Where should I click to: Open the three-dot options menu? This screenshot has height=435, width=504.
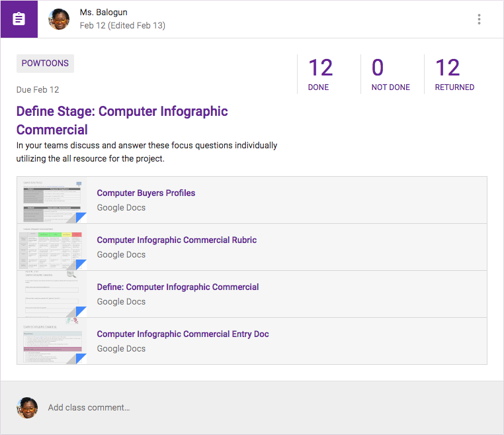click(x=479, y=19)
